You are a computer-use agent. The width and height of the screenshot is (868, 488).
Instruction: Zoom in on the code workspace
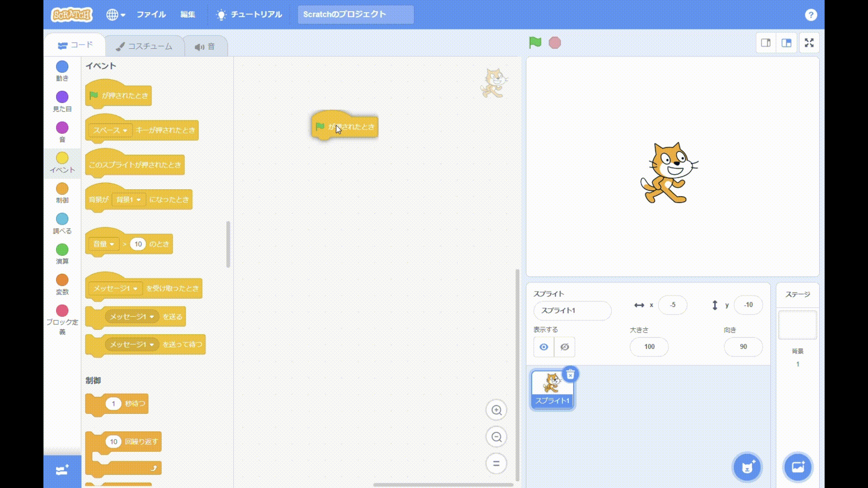point(496,410)
